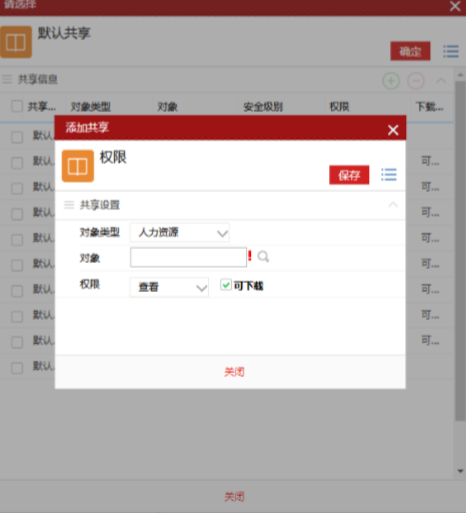Close the 添加共享 dialog with the X
This screenshot has height=513, width=466.
pos(393,130)
